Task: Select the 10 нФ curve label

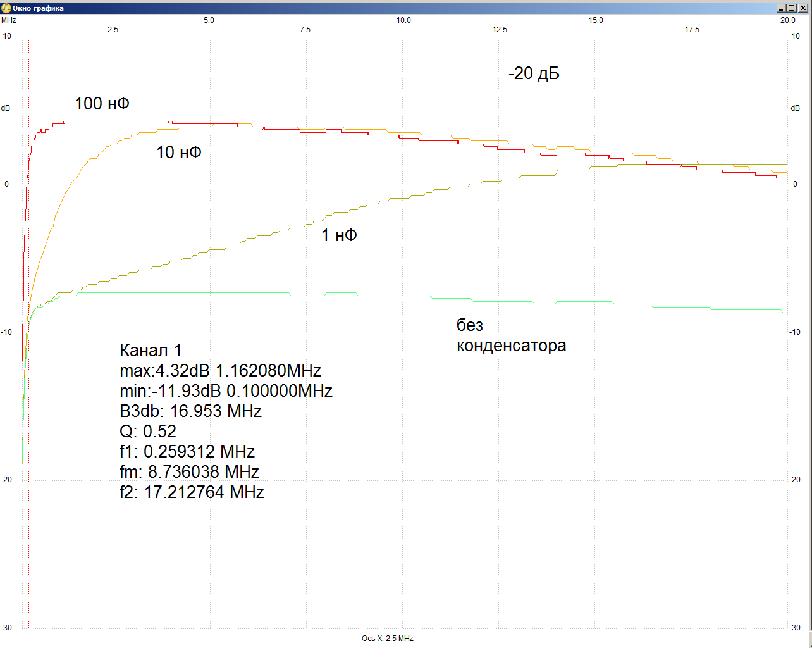Action: pyautogui.click(x=179, y=153)
